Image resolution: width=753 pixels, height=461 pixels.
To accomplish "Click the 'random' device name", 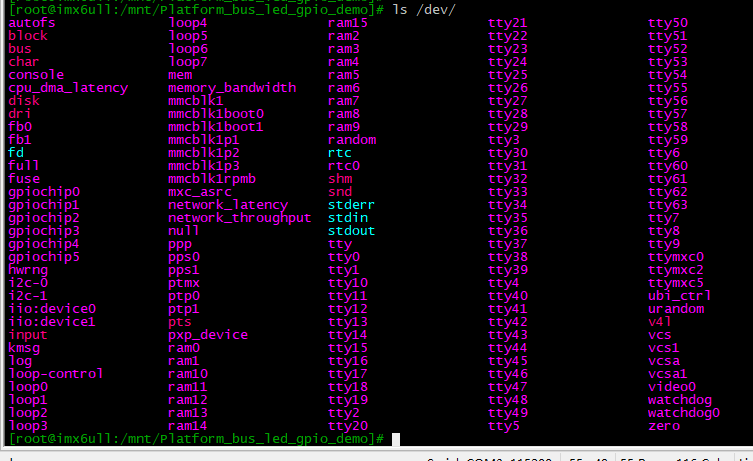I will click(352, 140).
